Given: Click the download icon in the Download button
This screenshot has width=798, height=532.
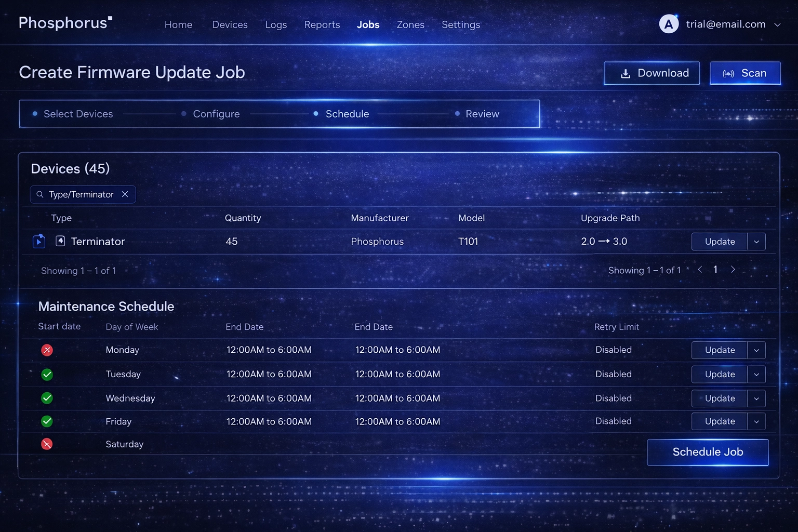Looking at the screenshot, I should (624, 73).
